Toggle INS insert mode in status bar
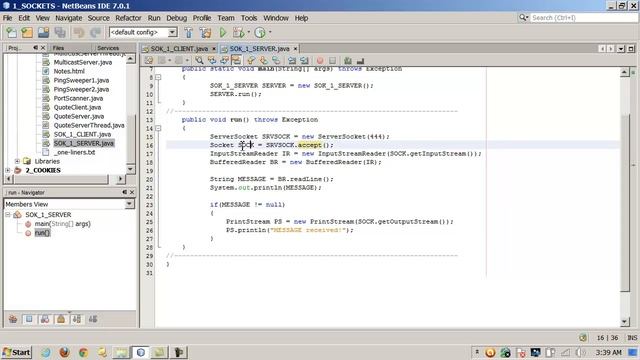The width and height of the screenshot is (640, 360). [632, 338]
